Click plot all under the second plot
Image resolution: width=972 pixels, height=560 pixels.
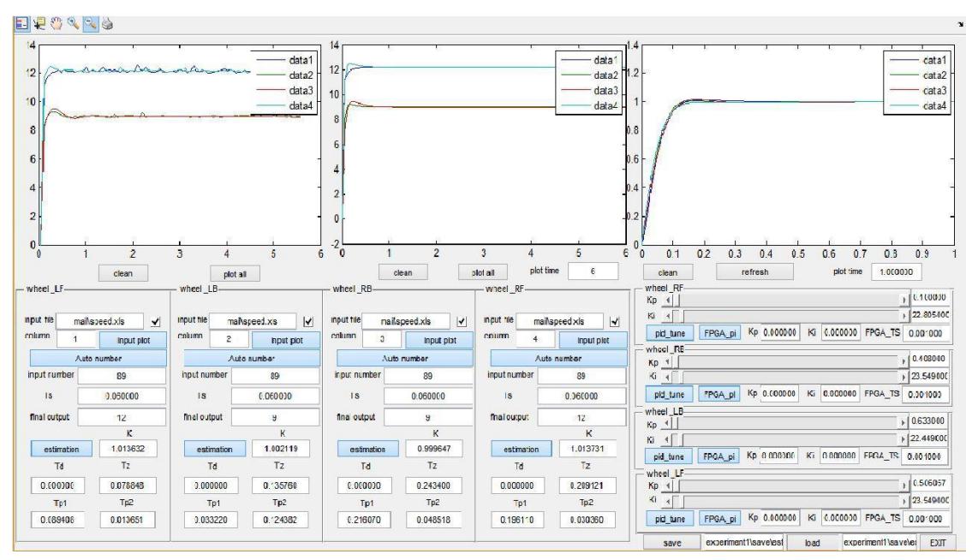[x=483, y=272]
